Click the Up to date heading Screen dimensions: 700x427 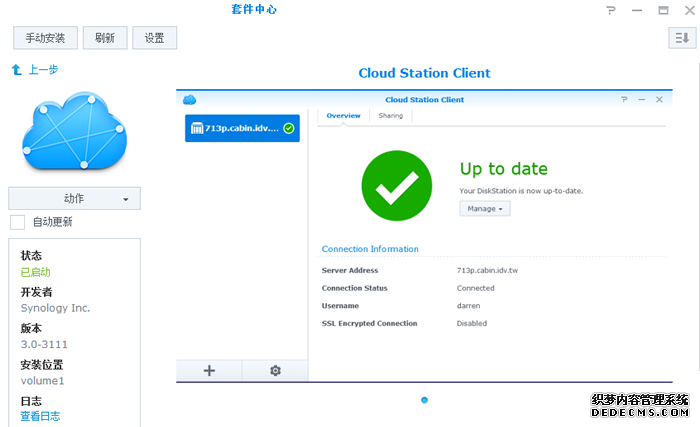click(x=504, y=169)
